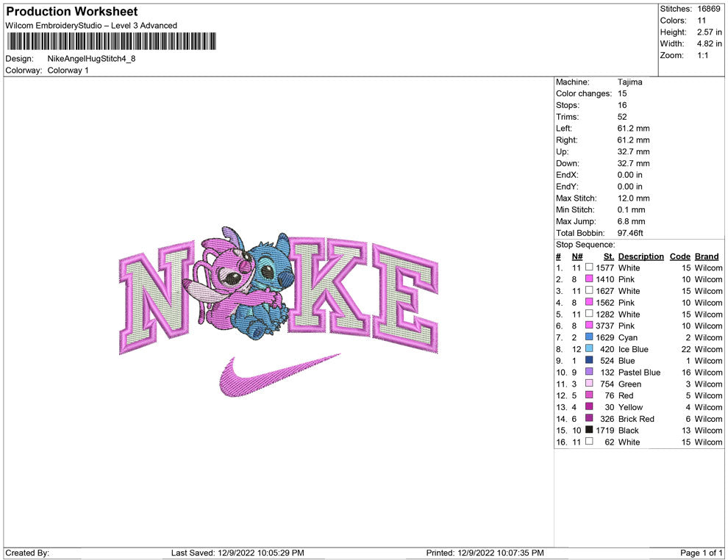The height and width of the screenshot is (560, 728).
Task: Click the EndX value '0.00 in'
Action: (630, 175)
